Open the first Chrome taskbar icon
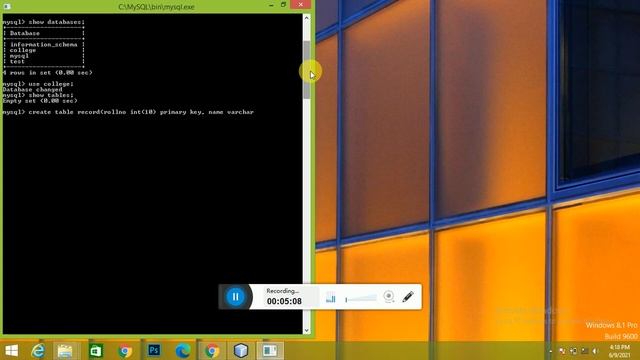This screenshot has width=640, height=360. [125, 351]
